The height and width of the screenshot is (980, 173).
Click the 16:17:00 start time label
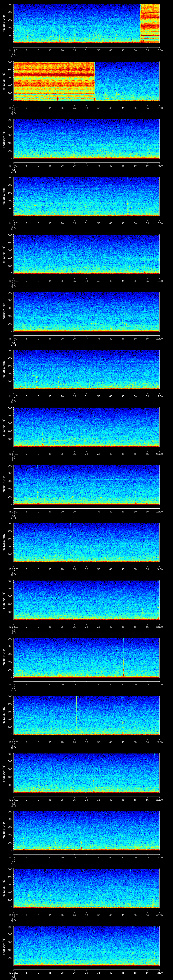13,223
